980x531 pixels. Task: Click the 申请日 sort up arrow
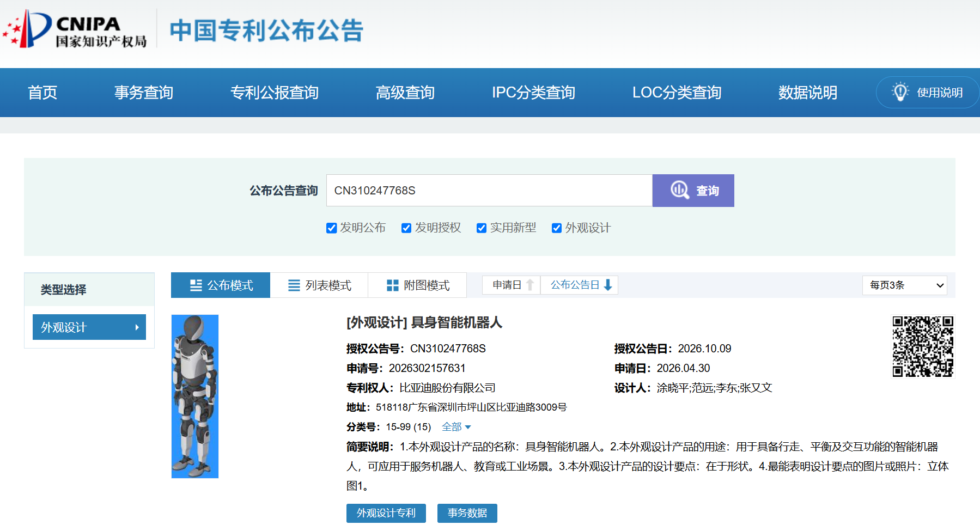coord(530,285)
